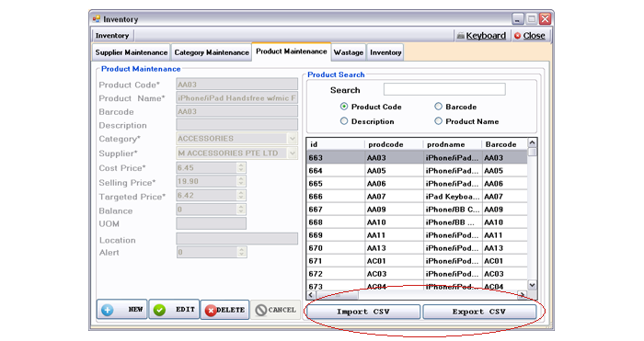Click the red Close icon in the toolbar

517,36
